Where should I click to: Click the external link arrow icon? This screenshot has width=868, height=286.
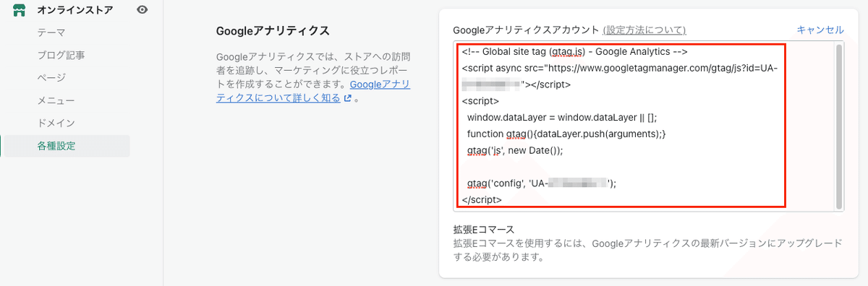pyautogui.click(x=347, y=99)
